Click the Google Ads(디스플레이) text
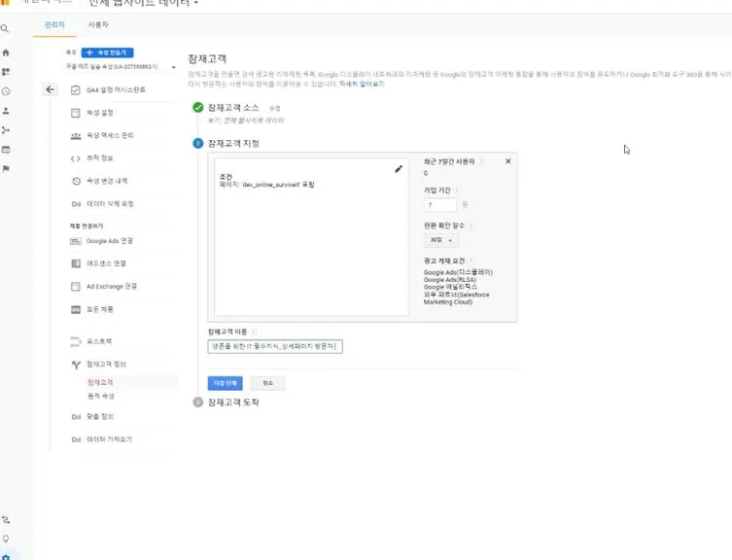This screenshot has width=732, height=560. 458,272
